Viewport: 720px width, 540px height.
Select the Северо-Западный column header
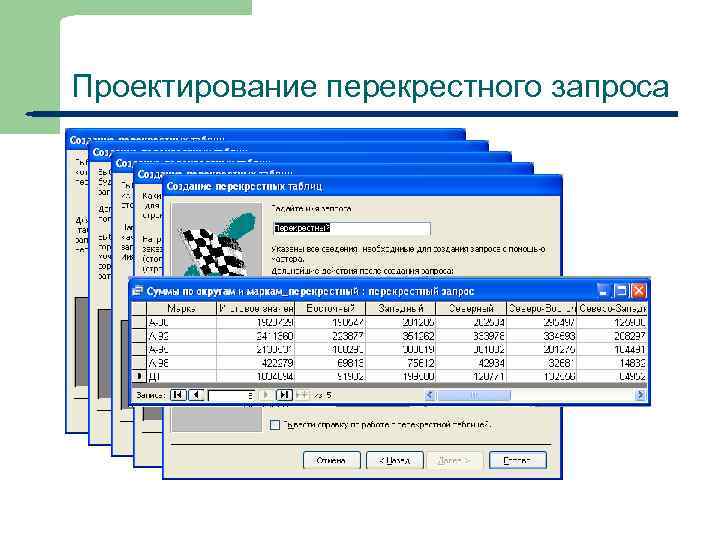612,308
